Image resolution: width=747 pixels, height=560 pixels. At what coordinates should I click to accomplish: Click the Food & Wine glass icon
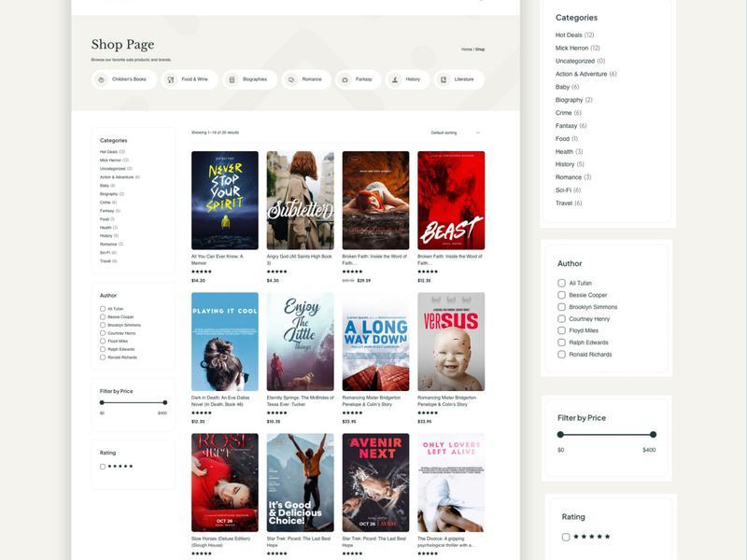171,80
